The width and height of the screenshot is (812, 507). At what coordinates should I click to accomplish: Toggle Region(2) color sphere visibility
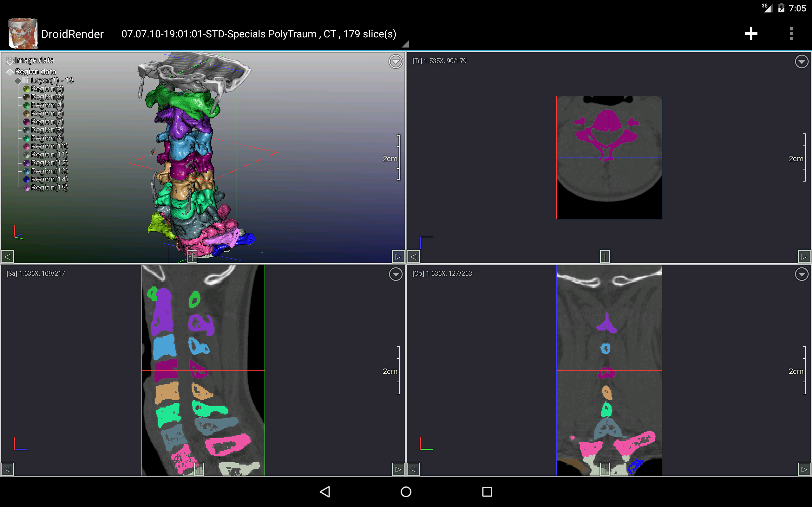click(27, 89)
